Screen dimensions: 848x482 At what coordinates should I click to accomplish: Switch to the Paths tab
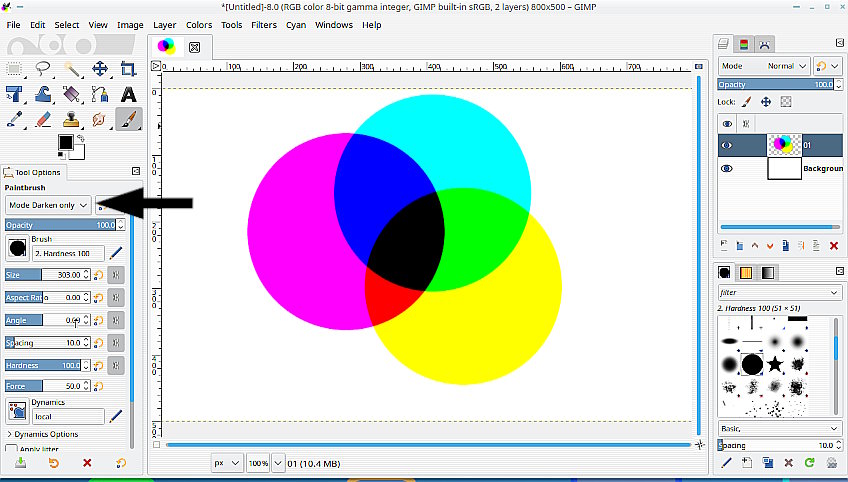764,44
